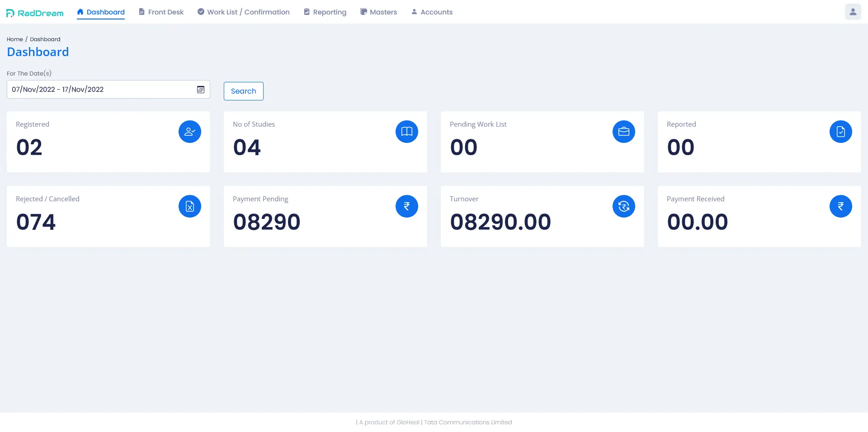
Task: Click the RadDream logo
Action: coord(35,13)
